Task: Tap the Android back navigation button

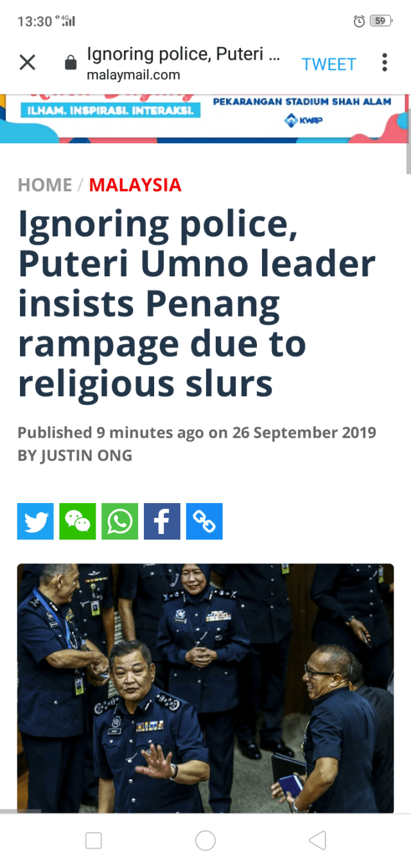Action: click(x=317, y=840)
